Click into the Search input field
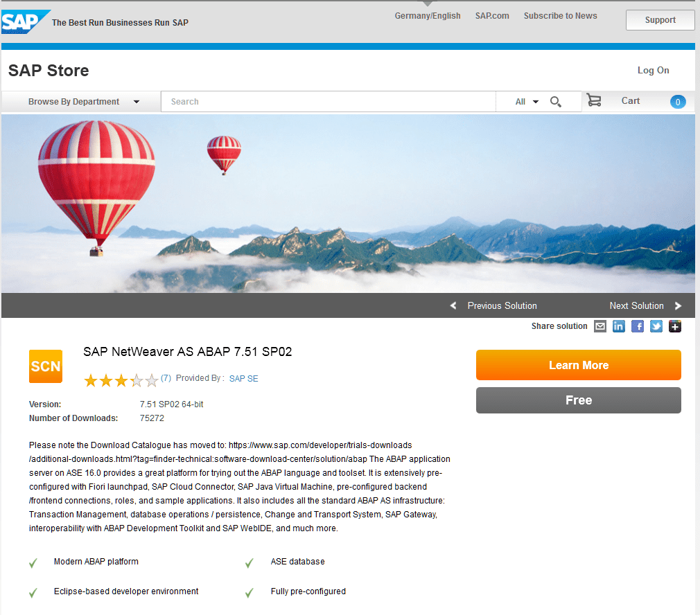Screen dimensions: 700x615 coord(328,102)
